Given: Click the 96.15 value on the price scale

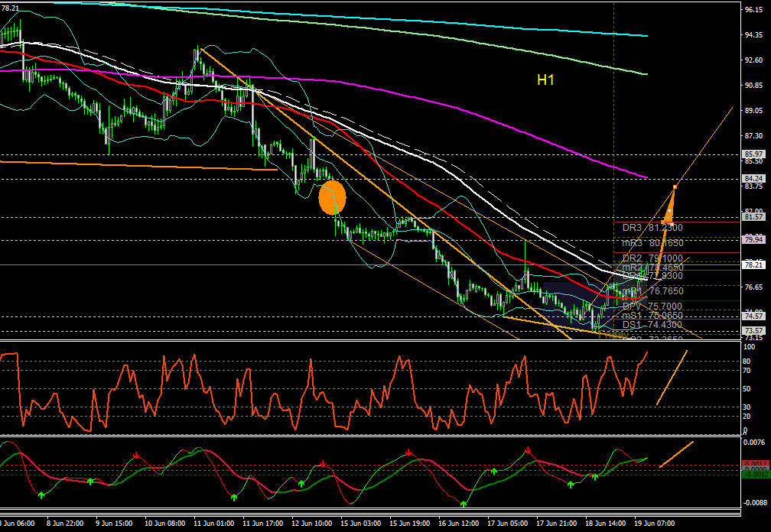Looking at the screenshot, I should pyautogui.click(x=754, y=9).
